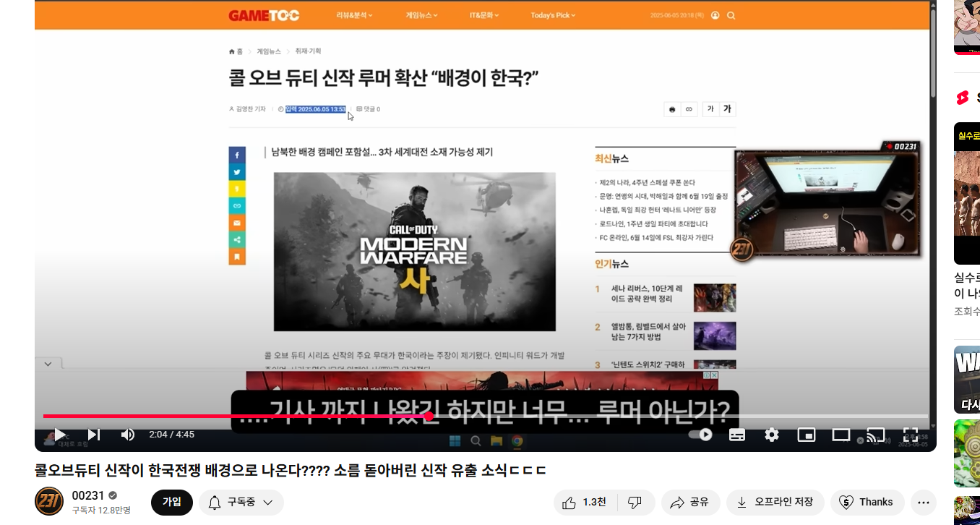Play the paused video
The width and height of the screenshot is (980, 525).
pos(60,435)
